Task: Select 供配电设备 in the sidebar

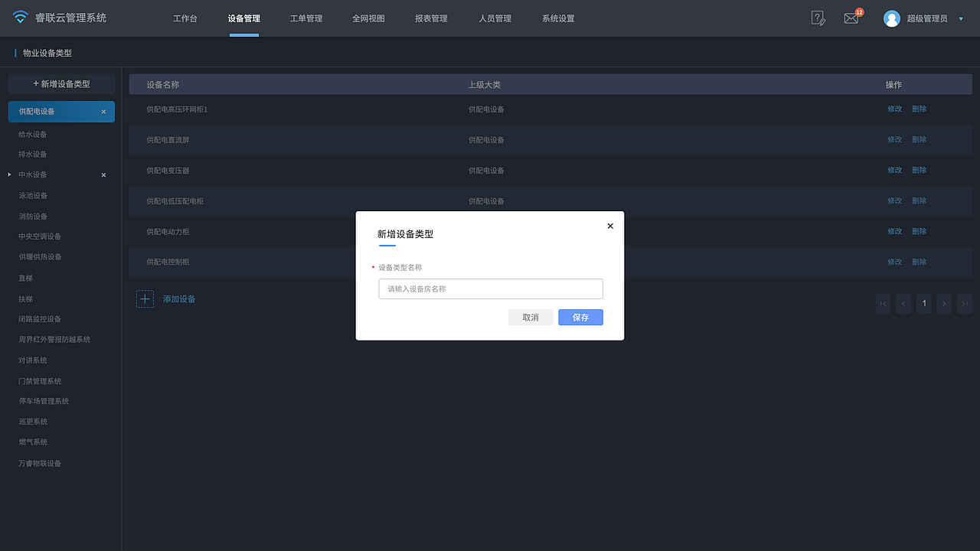Action: [61, 112]
